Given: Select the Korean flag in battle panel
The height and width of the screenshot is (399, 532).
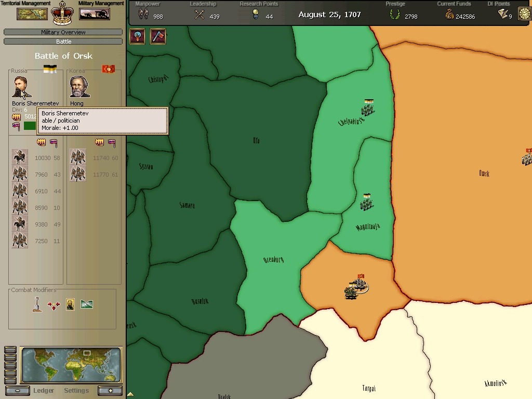Looking at the screenshot, I should [x=109, y=69].
